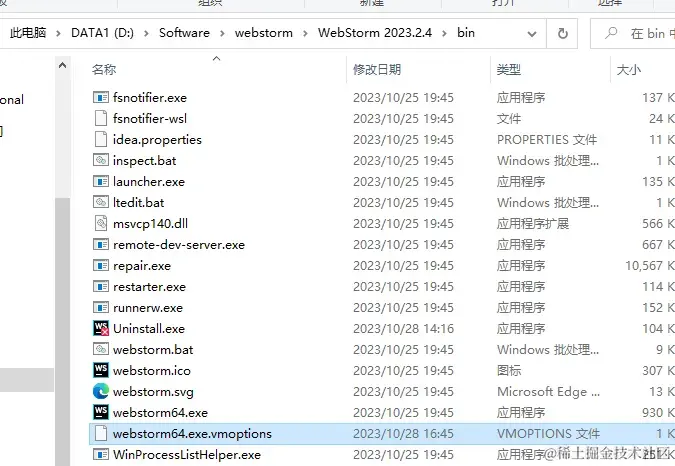Viewport: 675px width, 466px height.
Task: Go to Software folder breadcrumb
Action: pos(184,33)
